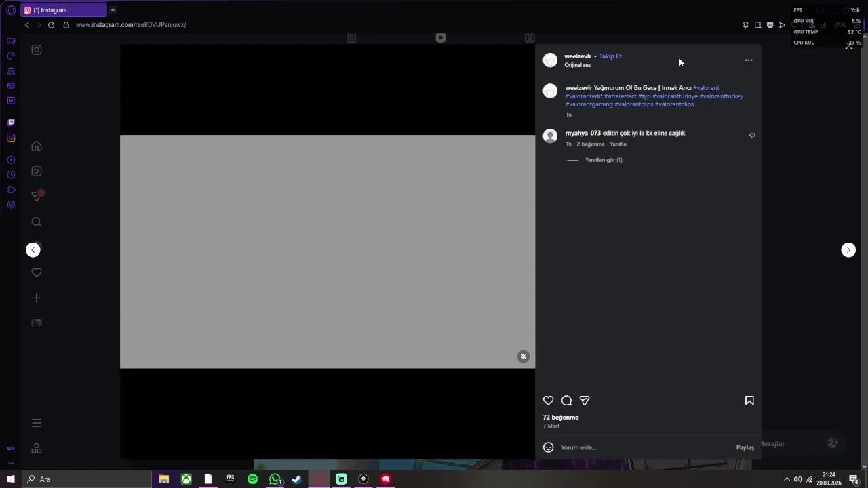This screenshot has height=488, width=868.
Task: Click the pin icon in address bar
Action: 745,25
